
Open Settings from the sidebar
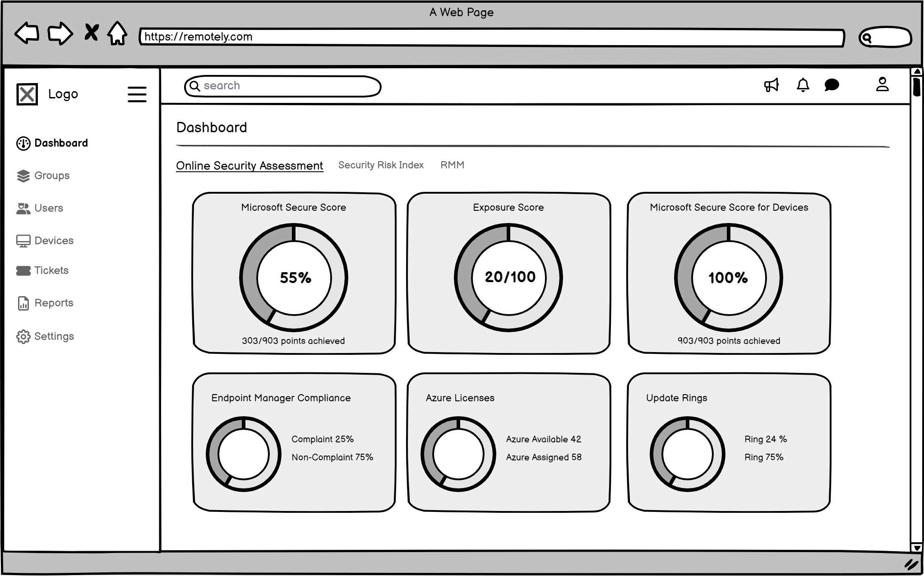53,336
